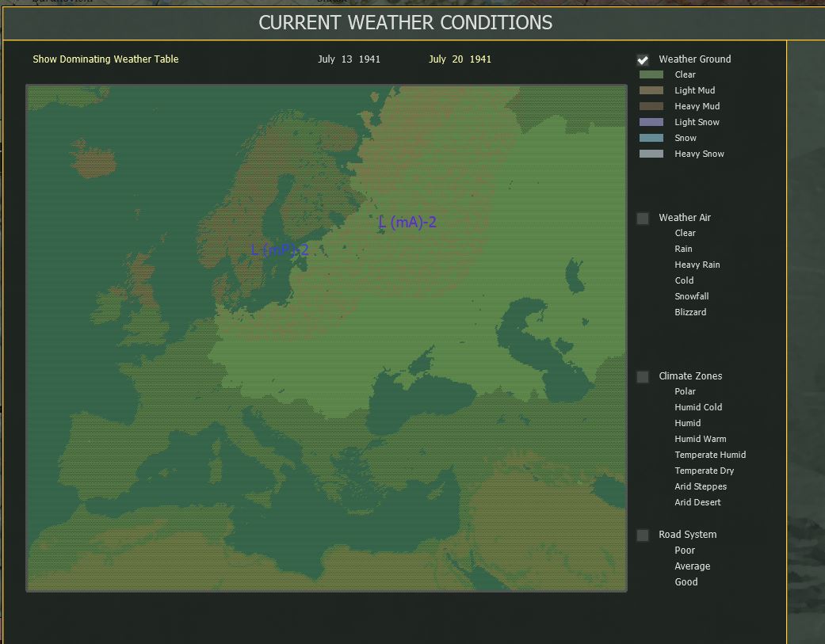Click Show Dominating Weather Table
The height and width of the screenshot is (644, 825).
[x=105, y=59]
